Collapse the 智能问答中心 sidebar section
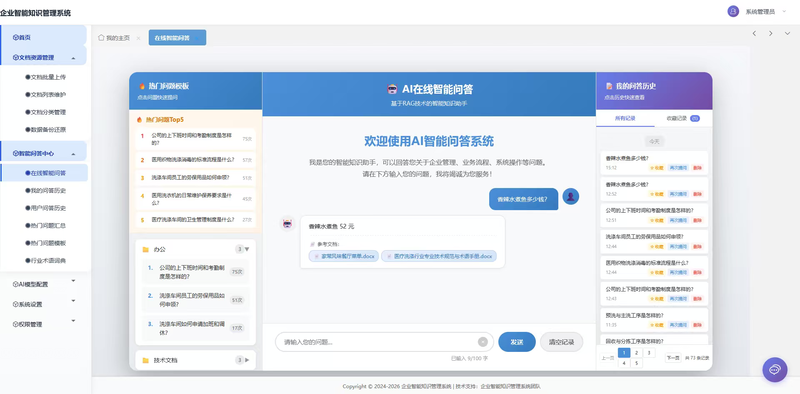800x394 pixels. [73, 154]
